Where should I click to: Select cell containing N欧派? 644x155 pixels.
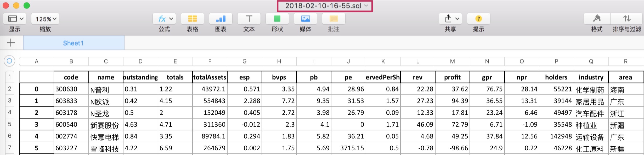point(106,101)
